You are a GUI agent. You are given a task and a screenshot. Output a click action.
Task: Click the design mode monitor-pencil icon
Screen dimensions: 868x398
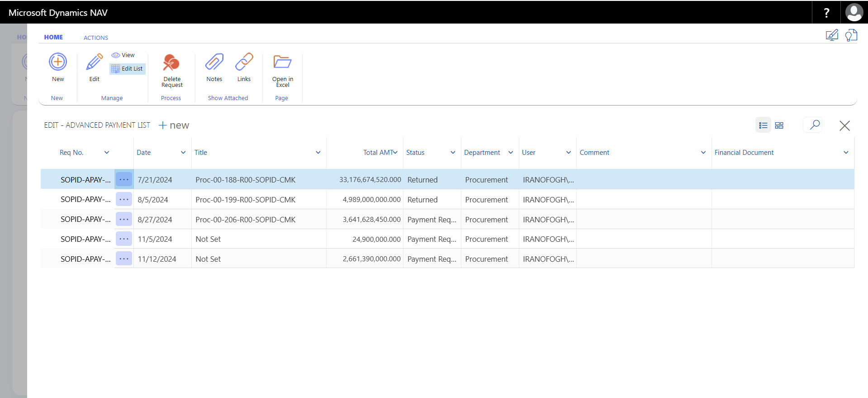point(832,35)
